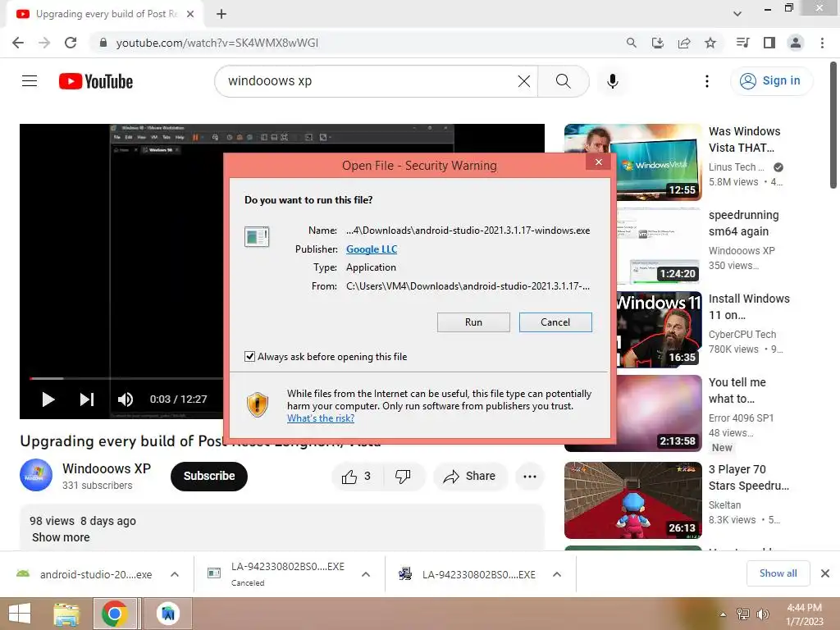Close the downloads bar
This screenshot has height=630, width=840.
click(x=825, y=573)
